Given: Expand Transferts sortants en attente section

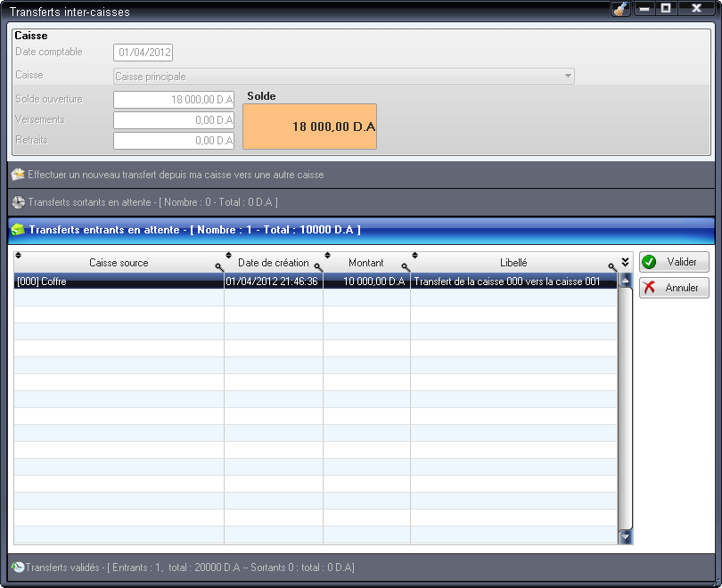Looking at the screenshot, I should (x=152, y=202).
